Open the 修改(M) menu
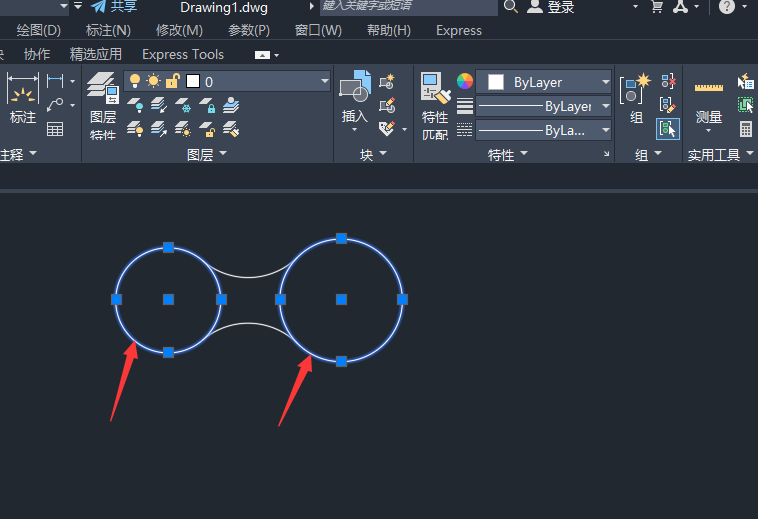The height and width of the screenshot is (519, 758). coord(179,30)
